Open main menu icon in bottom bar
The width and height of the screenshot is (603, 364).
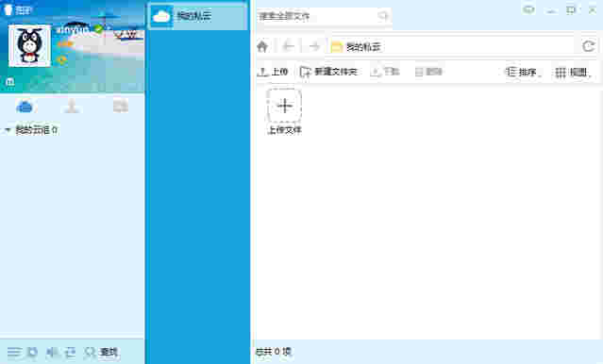pos(14,352)
